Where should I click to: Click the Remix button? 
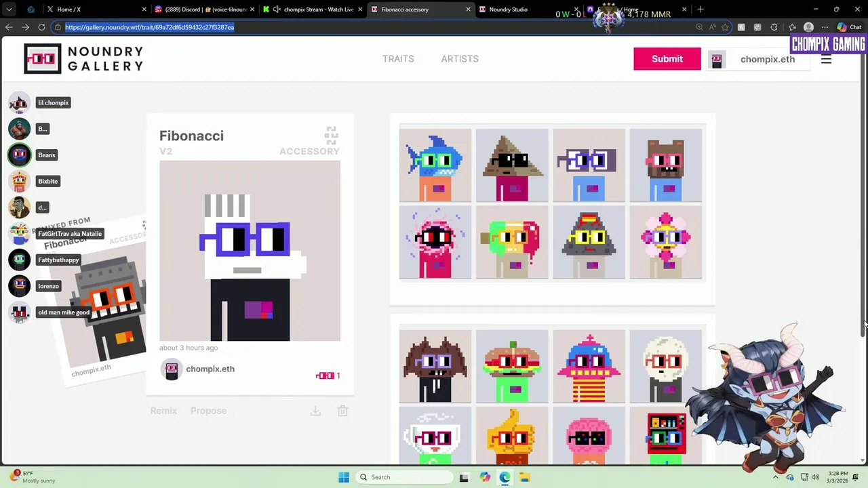(x=163, y=411)
